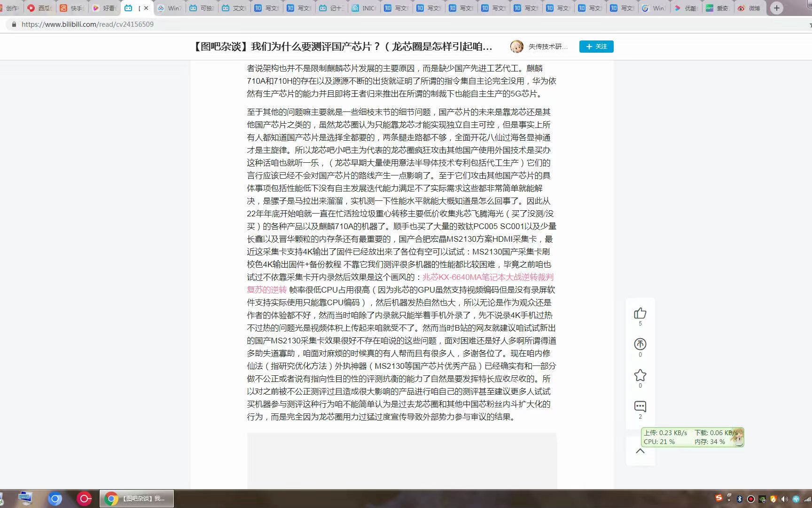The image size is (812, 508).
Task: Switch to the 微博 tab
Action: point(750,8)
